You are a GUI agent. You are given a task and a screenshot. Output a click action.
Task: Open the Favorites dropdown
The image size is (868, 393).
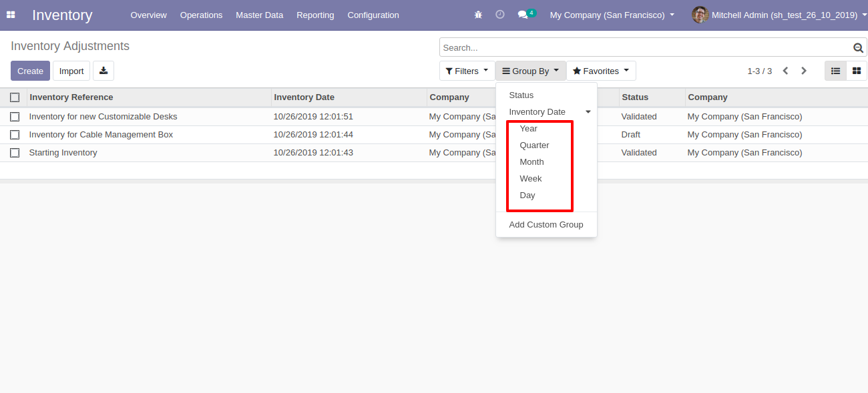pyautogui.click(x=601, y=71)
